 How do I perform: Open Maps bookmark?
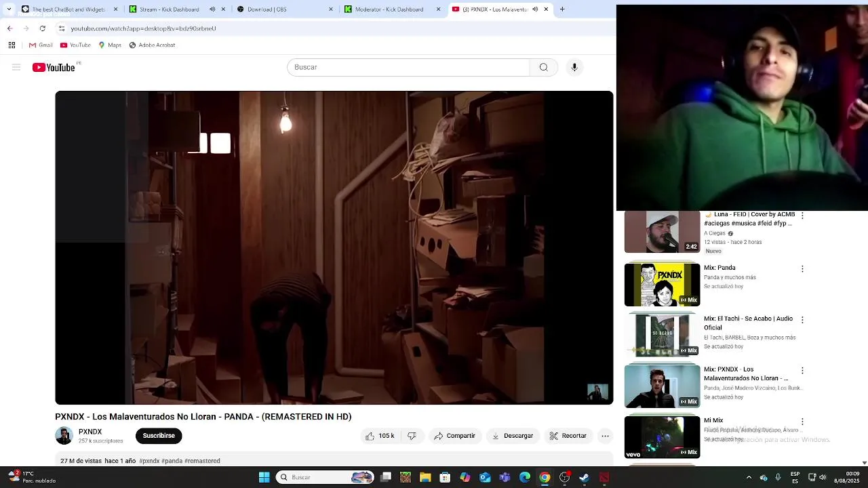(110, 45)
